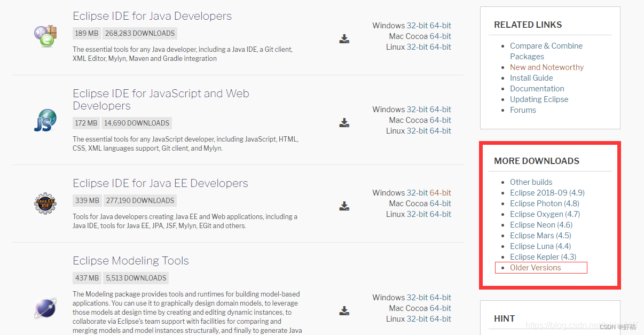Download Windows 64-bit for Java EE Developers IDE

[x=441, y=193]
